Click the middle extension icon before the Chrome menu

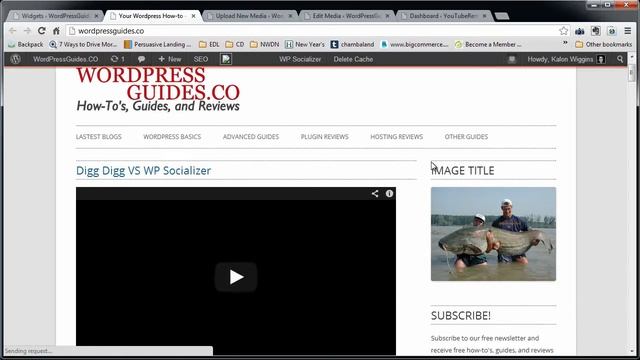[x=596, y=31]
